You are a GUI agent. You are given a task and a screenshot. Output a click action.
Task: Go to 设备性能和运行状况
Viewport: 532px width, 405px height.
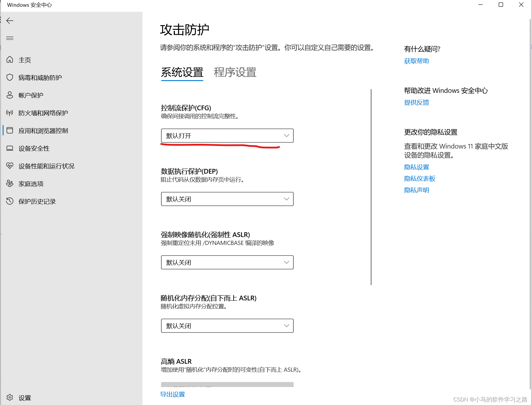[x=46, y=166]
